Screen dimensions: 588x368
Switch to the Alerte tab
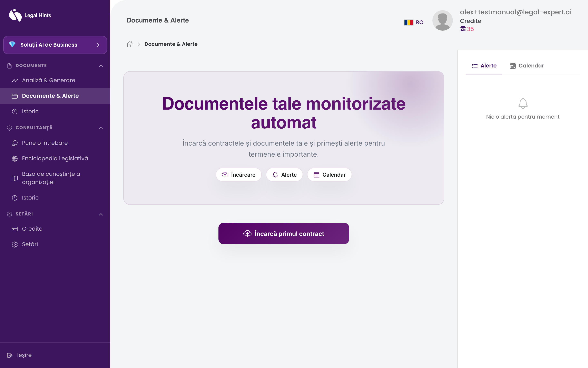(484, 66)
